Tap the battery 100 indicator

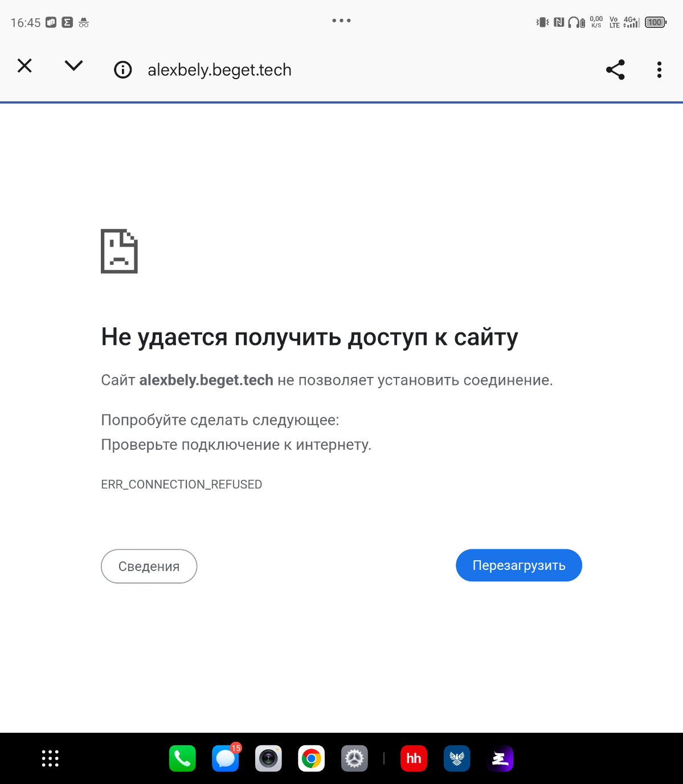656,23
